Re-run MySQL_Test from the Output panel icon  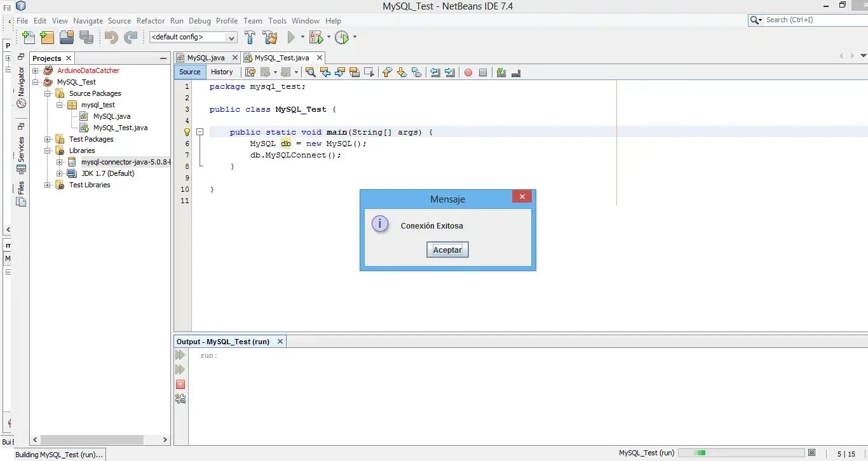(x=180, y=355)
